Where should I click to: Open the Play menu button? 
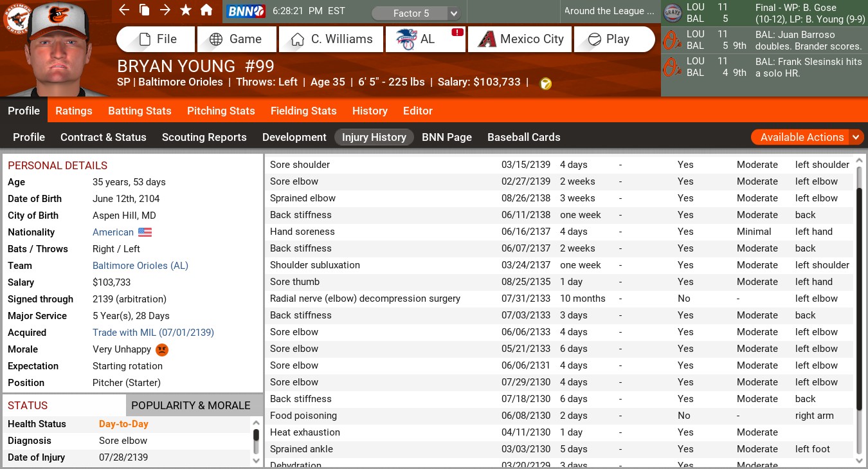point(613,39)
